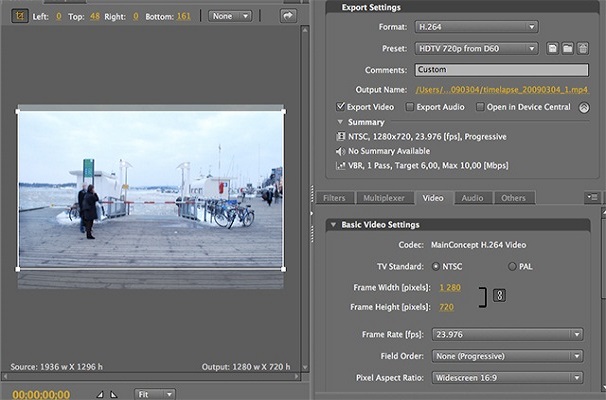Image resolution: width=606 pixels, height=400 pixels.
Task: Activate the crop tool icon
Action: pyautogui.click(x=20, y=16)
